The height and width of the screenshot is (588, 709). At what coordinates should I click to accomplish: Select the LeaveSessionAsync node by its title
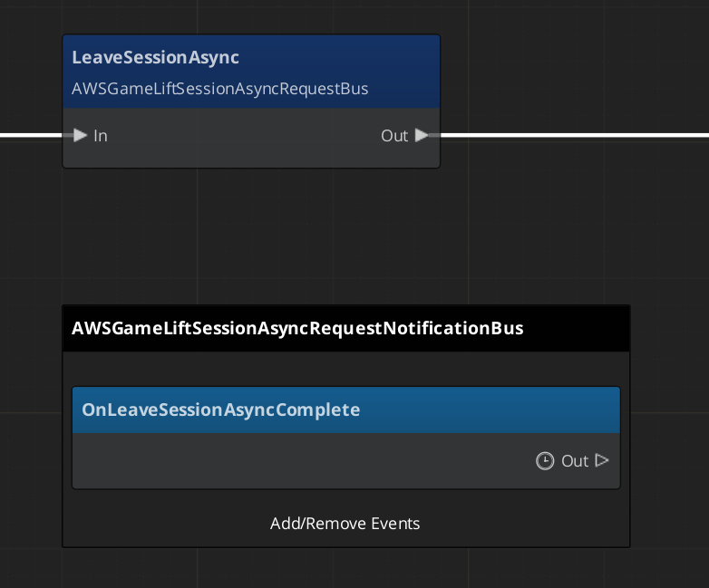point(155,57)
